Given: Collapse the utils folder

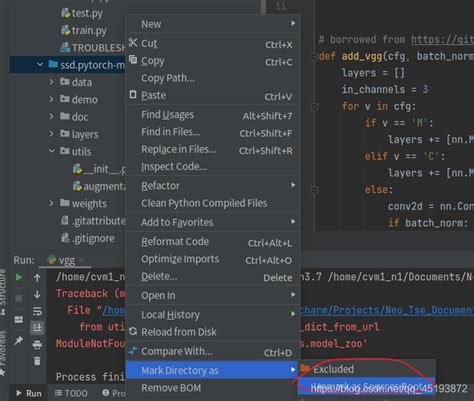Looking at the screenshot, I should (52, 151).
